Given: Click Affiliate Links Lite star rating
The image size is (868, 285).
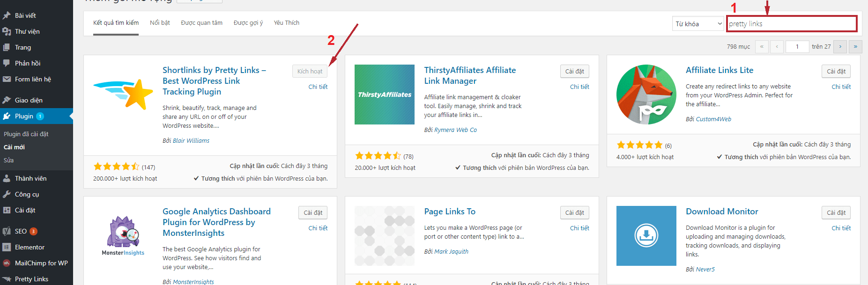Looking at the screenshot, I should (639, 145).
